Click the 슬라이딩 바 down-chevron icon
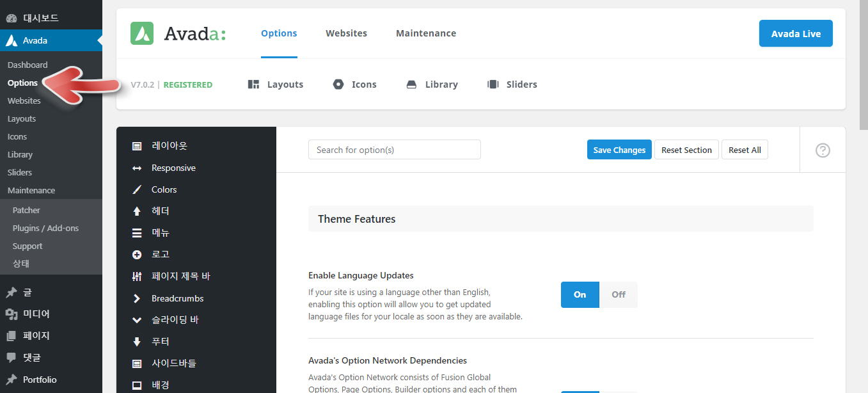Screen dimensions: 868x393 pyautogui.click(x=137, y=320)
